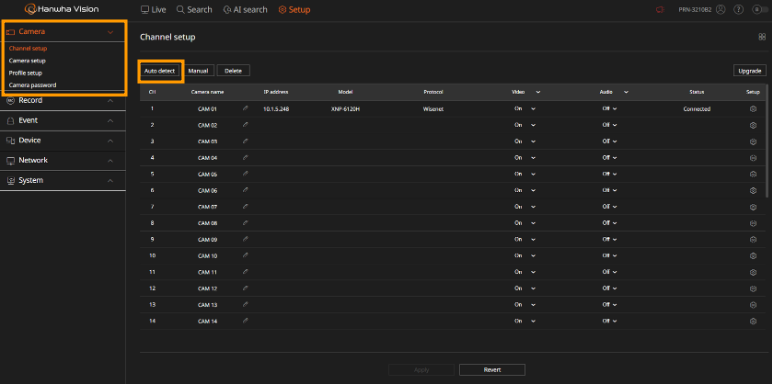Viewport: 772px width, 385px height.
Task: Open the CAM 12 audio Off dropdown
Action: coord(610,288)
